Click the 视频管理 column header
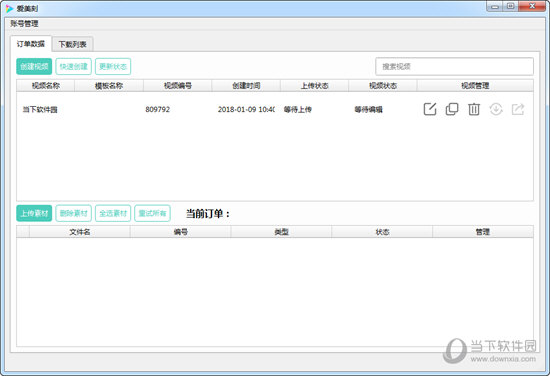Screen dimensions: 550x376 (x=475, y=86)
